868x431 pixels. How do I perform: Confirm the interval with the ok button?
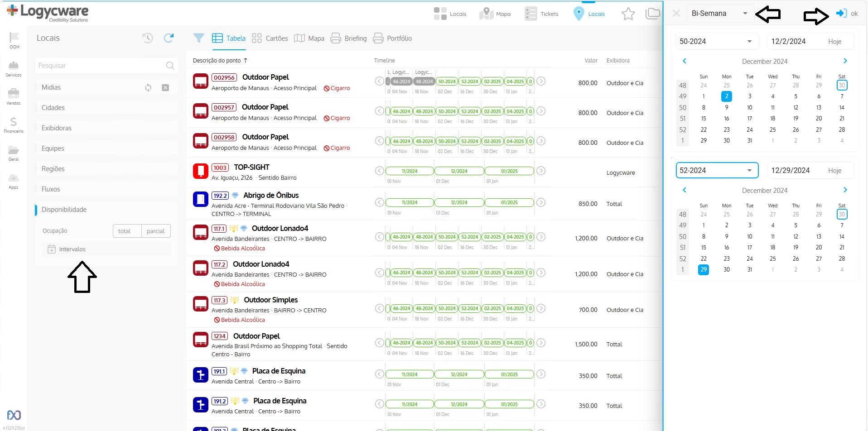[x=847, y=14]
